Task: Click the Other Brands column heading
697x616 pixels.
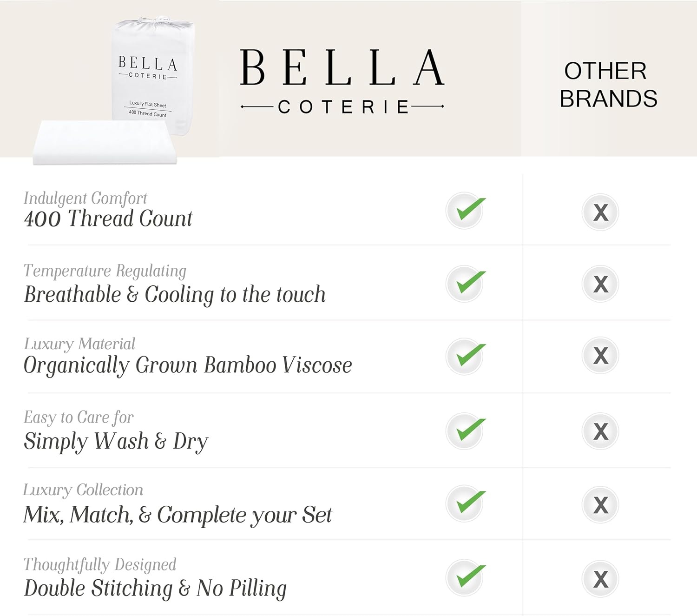Action: point(608,85)
